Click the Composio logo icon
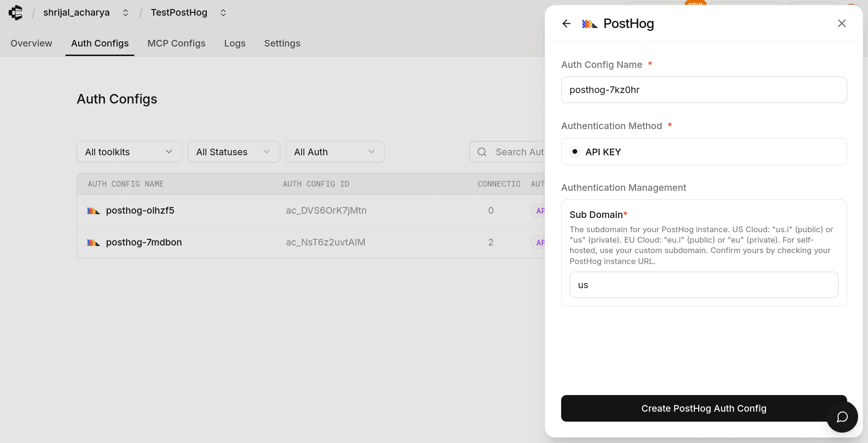The height and width of the screenshot is (443, 868). point(16,13)
